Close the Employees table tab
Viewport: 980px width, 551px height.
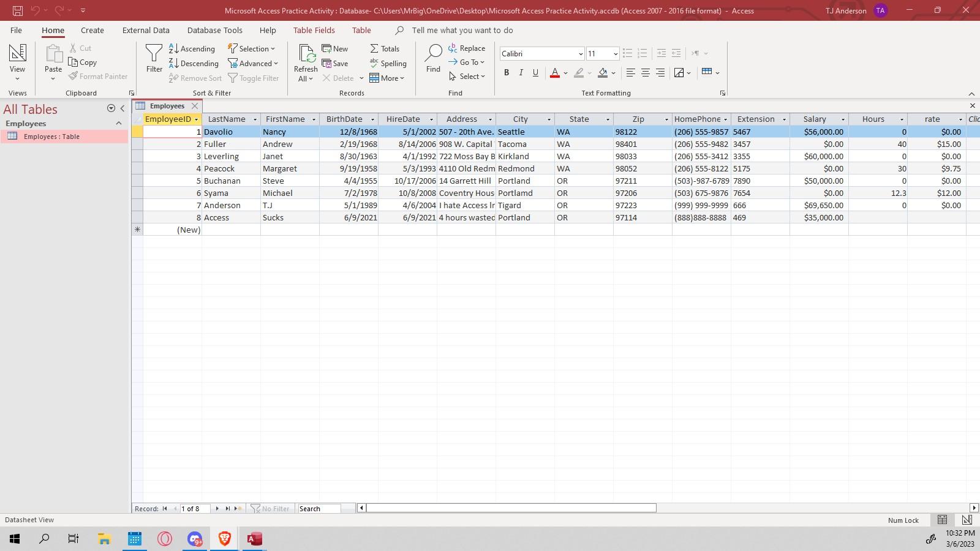tap(195, 106)
